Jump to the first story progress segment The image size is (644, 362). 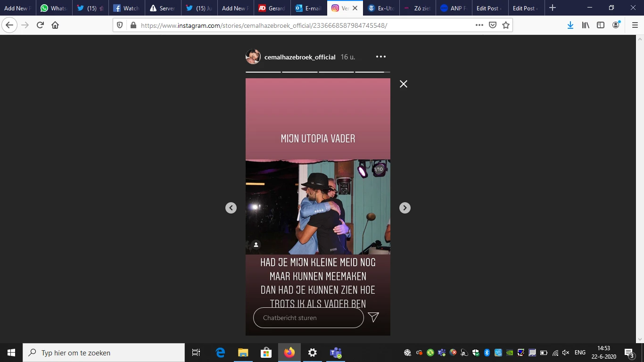click(x=263, y=72)
